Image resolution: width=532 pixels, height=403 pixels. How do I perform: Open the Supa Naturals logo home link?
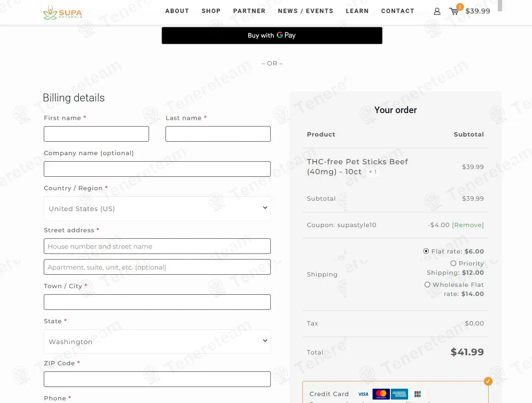(63, 12)
